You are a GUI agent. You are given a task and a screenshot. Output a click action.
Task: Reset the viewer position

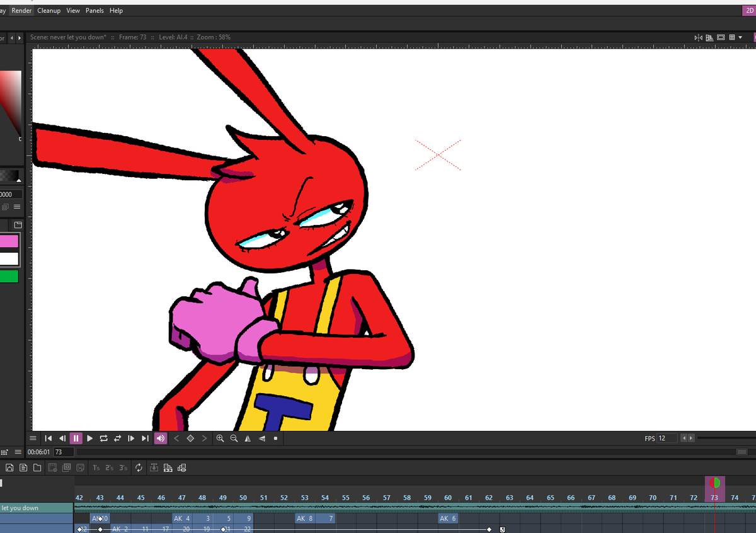click(275, 438)
